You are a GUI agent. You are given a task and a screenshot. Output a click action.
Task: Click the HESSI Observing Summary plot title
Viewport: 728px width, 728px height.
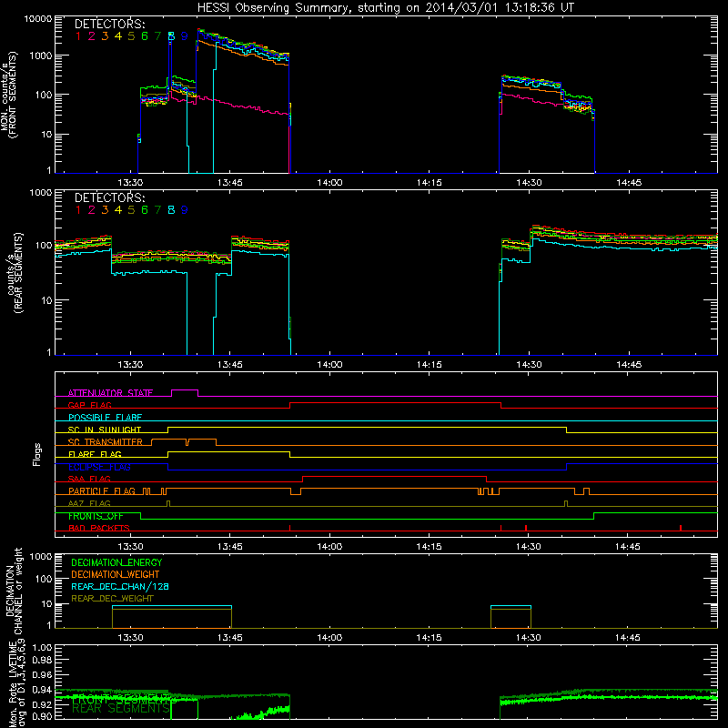pos(385,8)
